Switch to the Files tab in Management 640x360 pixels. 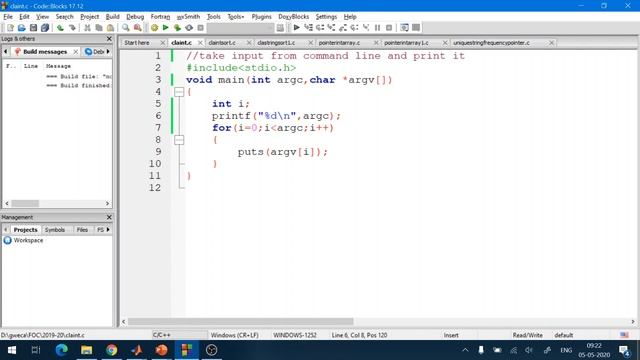[82, 230]
